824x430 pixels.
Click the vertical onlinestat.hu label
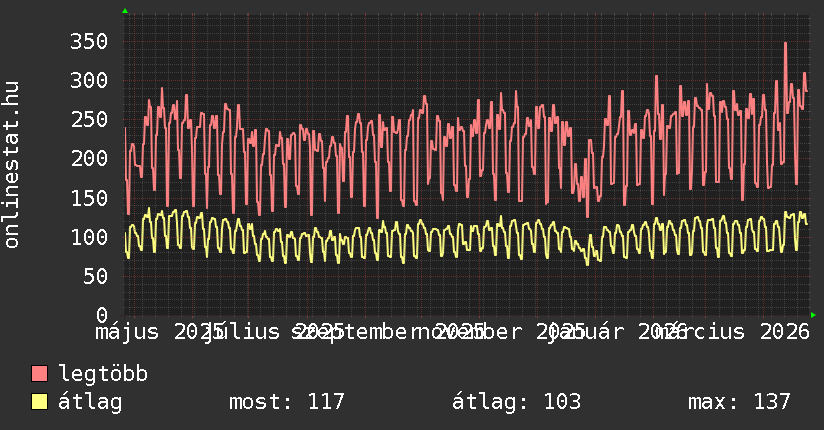(x=13, y=165)
